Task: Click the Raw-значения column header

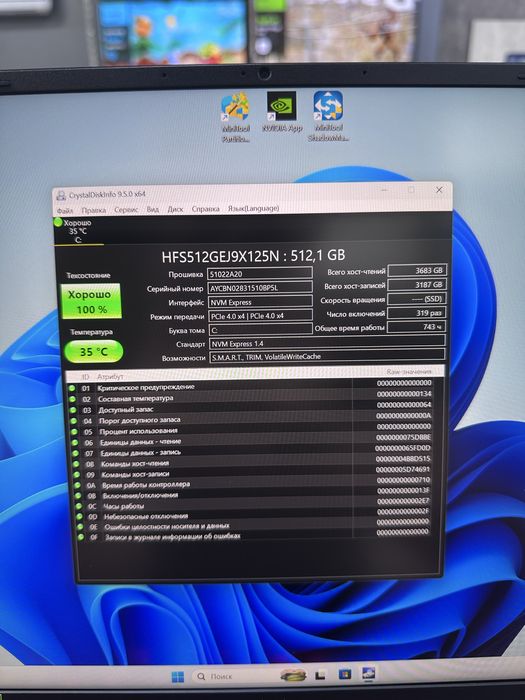Action: (x=409, y=371)
